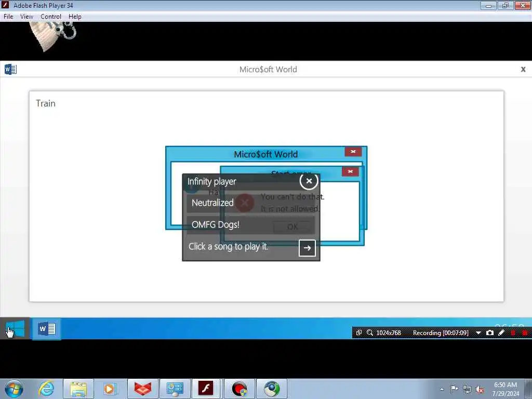Open the File menu
Screen dimensions: 532x399
click(x=8, y=17)
